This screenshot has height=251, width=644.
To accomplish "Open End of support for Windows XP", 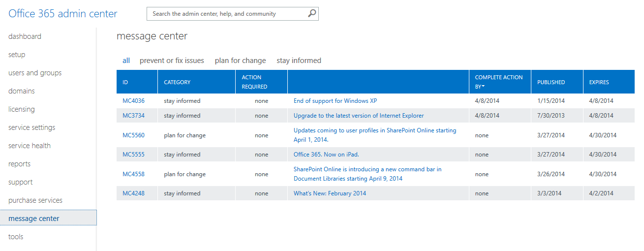I will click(x=335, y=101).
